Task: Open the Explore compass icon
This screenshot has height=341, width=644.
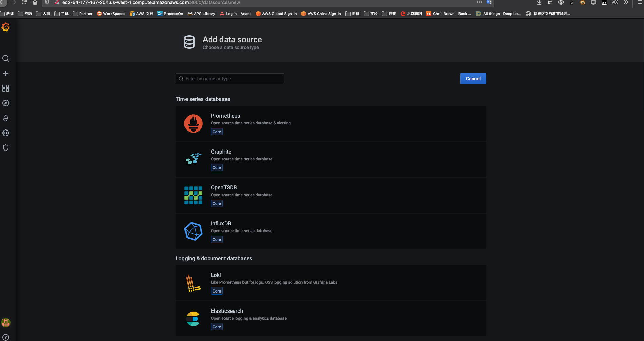Action: 6,103
